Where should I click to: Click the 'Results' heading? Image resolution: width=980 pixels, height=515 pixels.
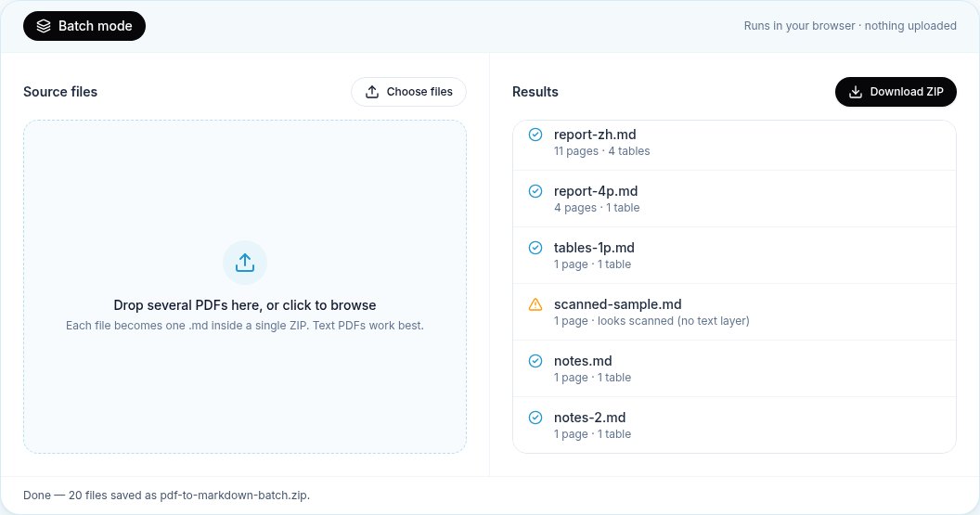[535, 92]
